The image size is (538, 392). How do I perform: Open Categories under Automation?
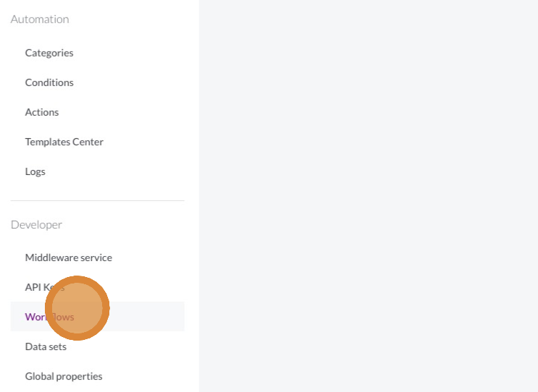[x=49, y=53]
